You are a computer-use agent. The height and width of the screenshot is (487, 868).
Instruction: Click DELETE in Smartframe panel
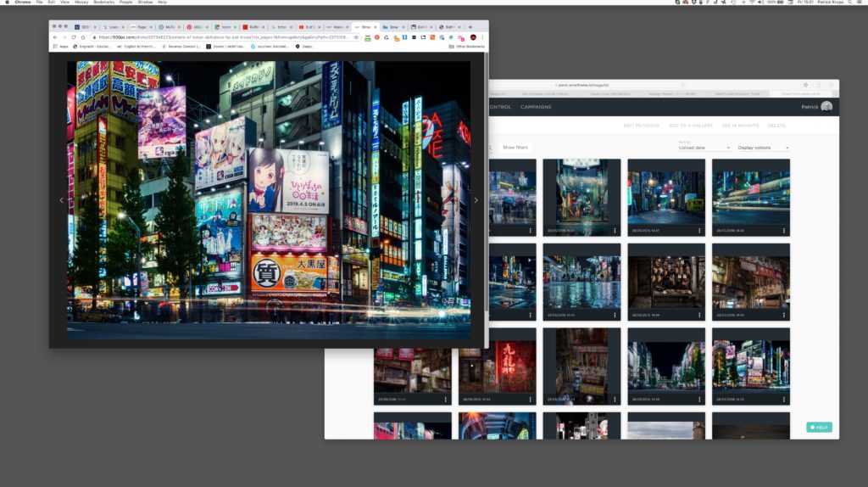[x=776, y=126]
